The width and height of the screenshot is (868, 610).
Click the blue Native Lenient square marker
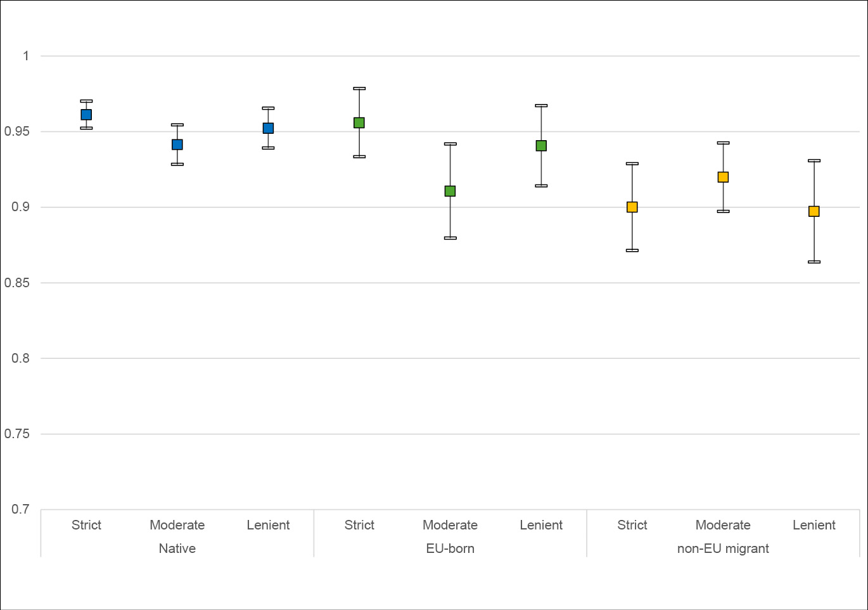[268, 128]
